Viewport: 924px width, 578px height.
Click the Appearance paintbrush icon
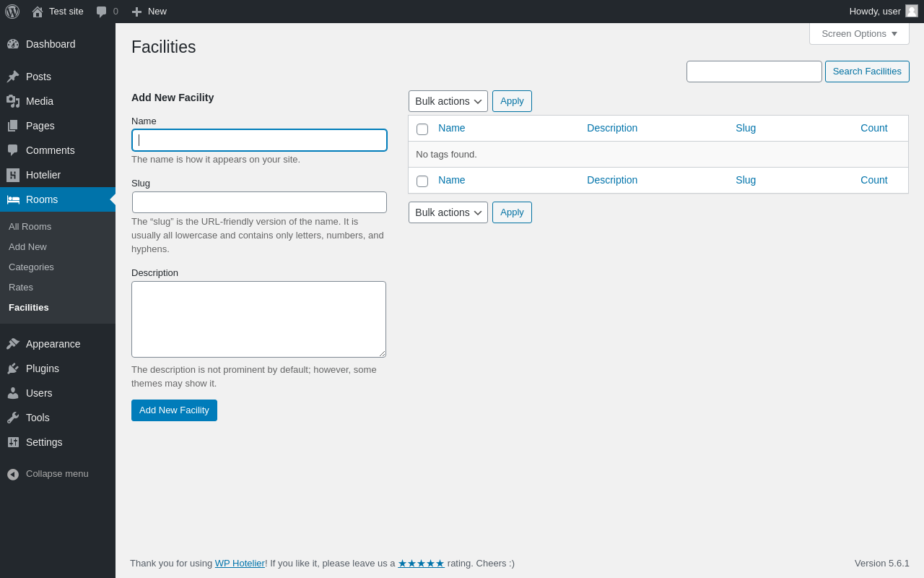point(13,344)
